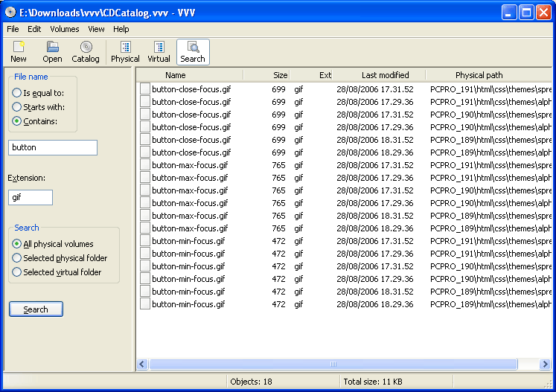556x392 pixels.
Task: Select button-close-focus.gif in PCPRO_191 alph row
Action: click(191, 102)
